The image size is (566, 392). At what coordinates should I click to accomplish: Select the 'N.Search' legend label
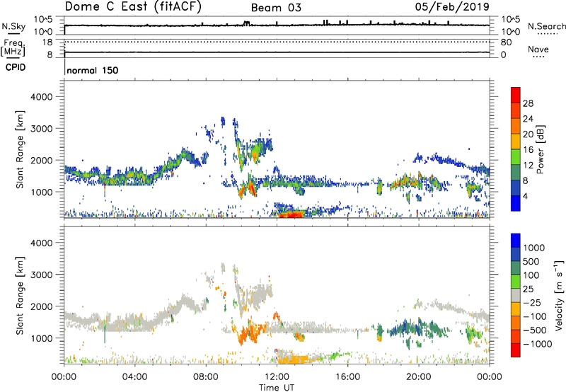pos(546,26)
